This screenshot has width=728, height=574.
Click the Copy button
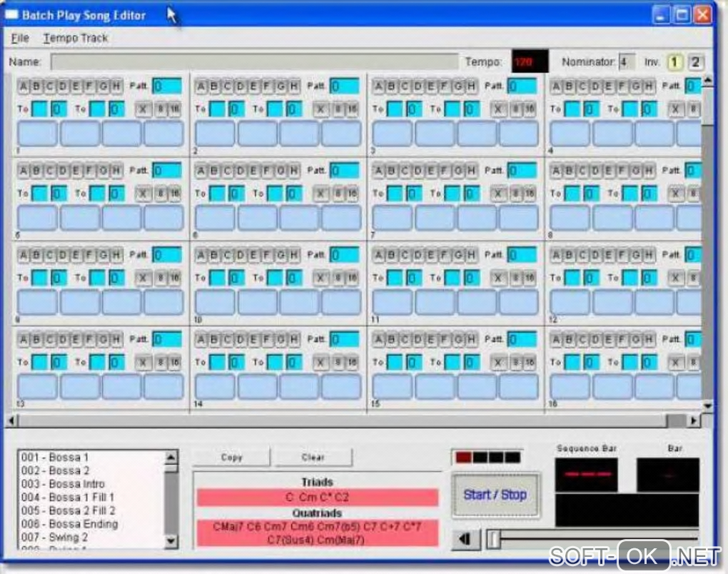[x=231, y=458]
